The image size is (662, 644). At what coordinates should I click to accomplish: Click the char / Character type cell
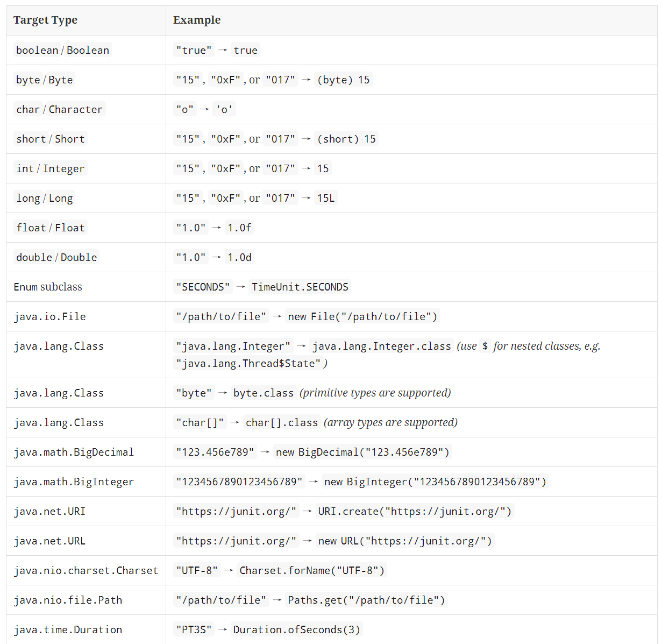(x=59, y=109)
